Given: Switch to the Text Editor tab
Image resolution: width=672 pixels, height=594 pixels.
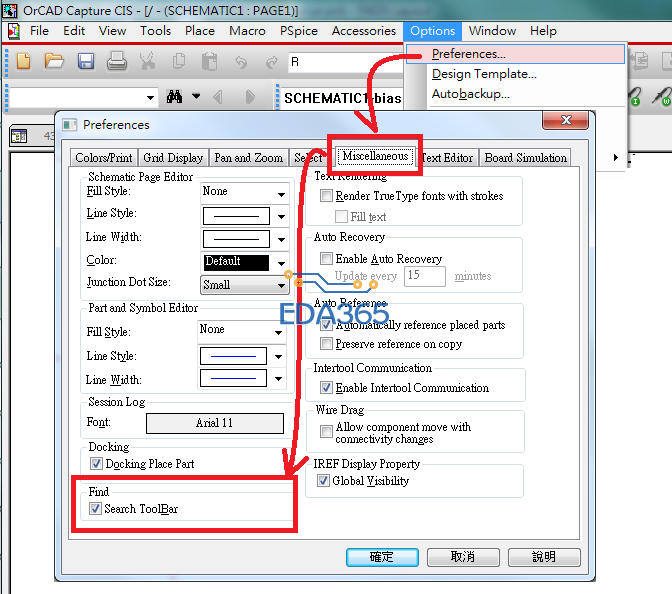Looking at the screenshot, I should coord(447,158).
